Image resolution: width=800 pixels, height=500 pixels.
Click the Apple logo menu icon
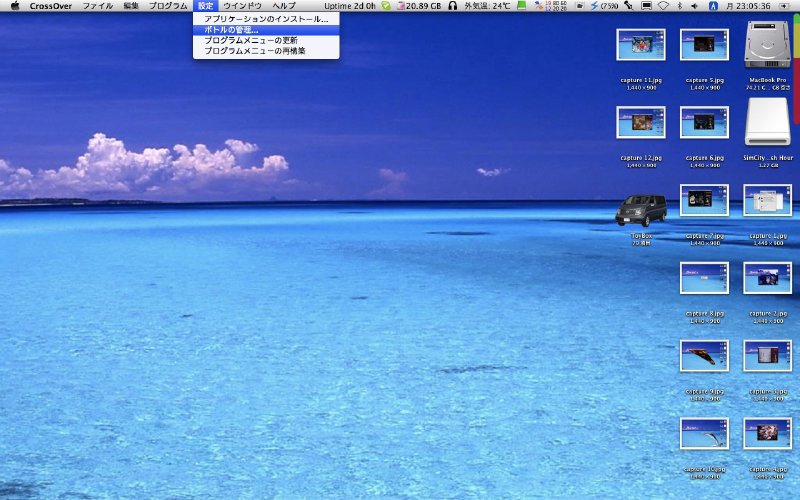(14, 6)
